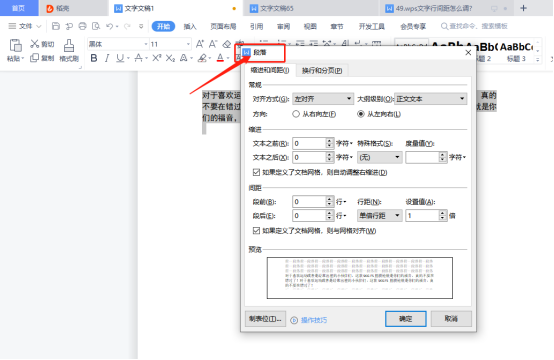The height and width of the screenshot is (360, 554).
Task: Click the 文本之前 indent input field
Action: pos(309,143)
